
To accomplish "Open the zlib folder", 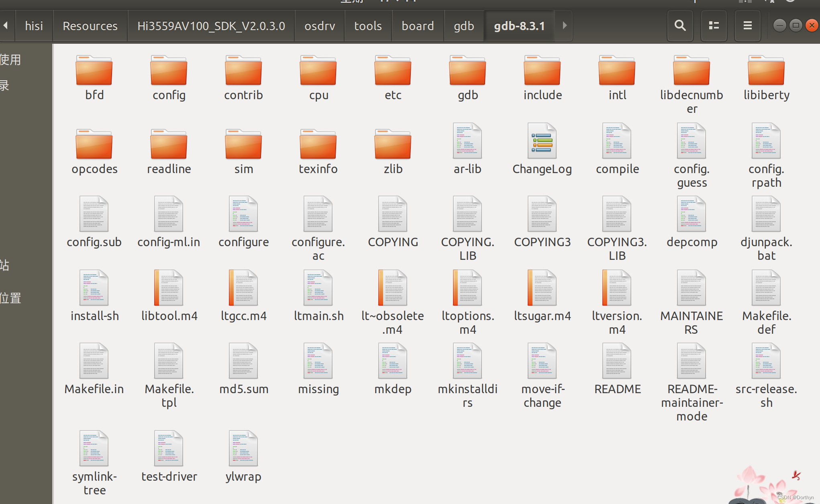I will [x=393, y=145].
